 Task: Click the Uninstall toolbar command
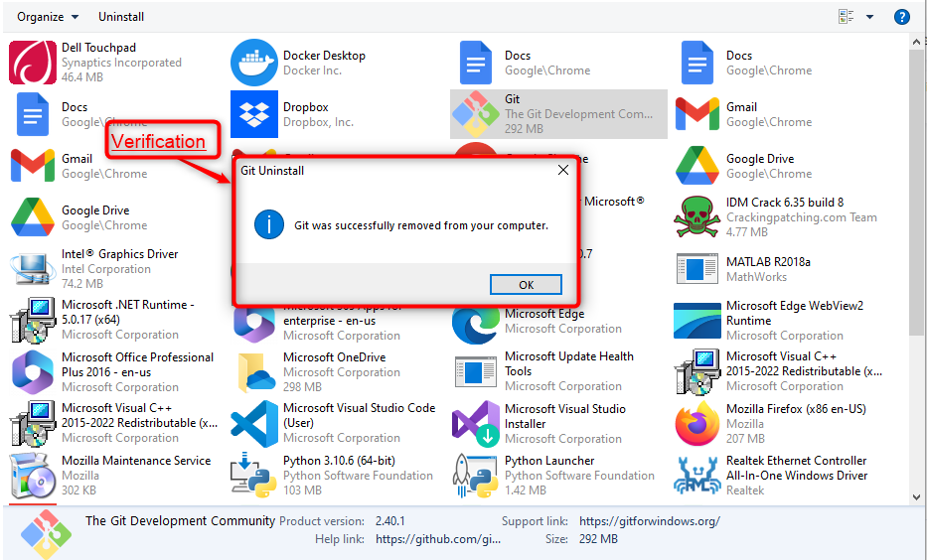121,17
